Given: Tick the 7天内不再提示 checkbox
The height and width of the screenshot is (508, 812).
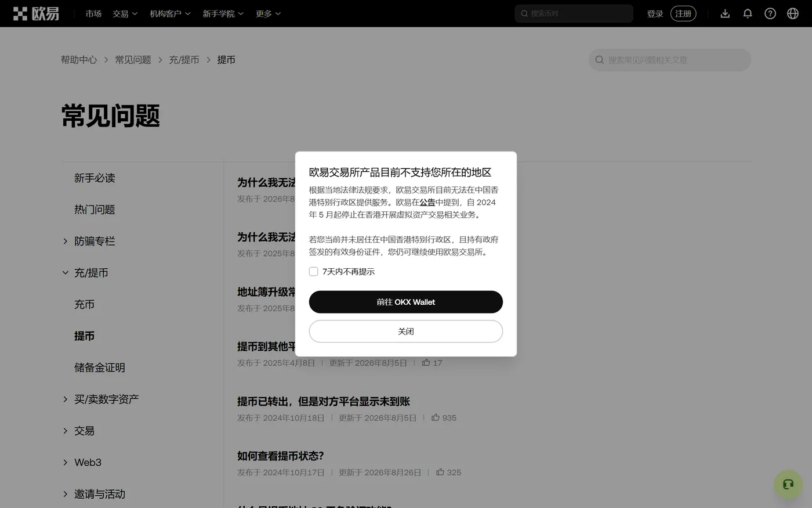Looking at the screenshot, I should pos(314,271).
